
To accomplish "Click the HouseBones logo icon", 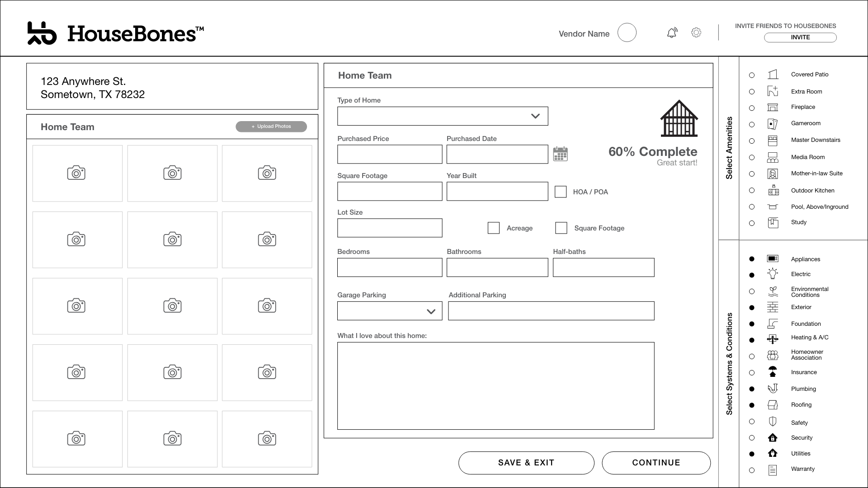I will click(42, 33).
